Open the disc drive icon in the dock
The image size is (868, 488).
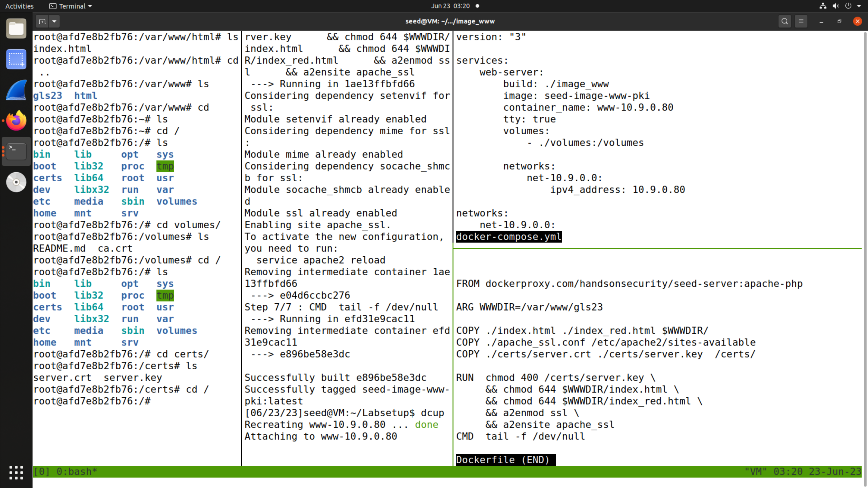pos(16,182)
